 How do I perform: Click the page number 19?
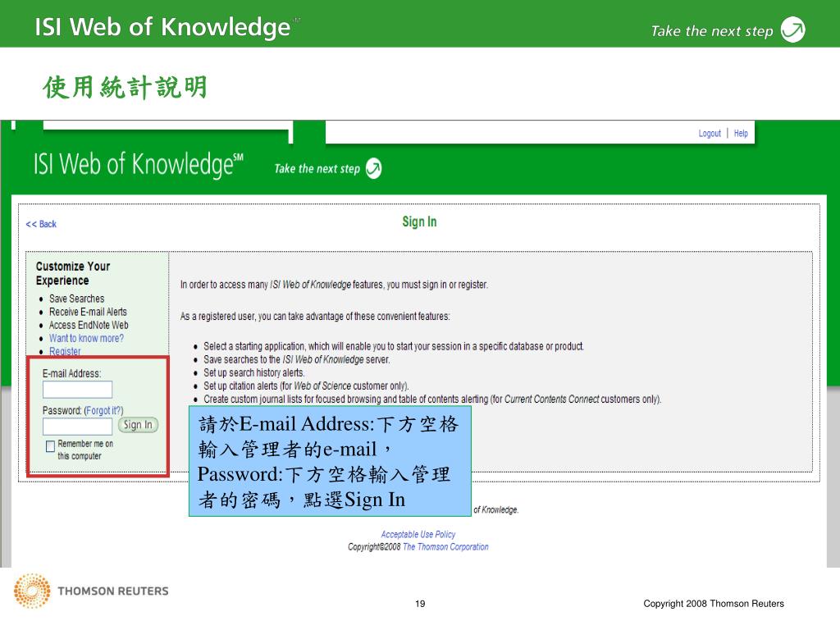(420, 604)
